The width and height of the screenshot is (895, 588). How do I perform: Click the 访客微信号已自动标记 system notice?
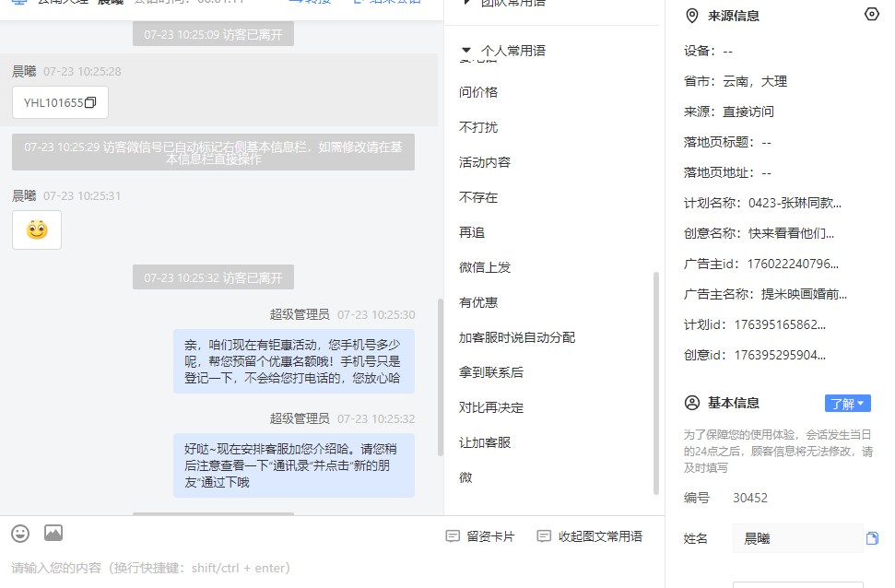[214, 152]
